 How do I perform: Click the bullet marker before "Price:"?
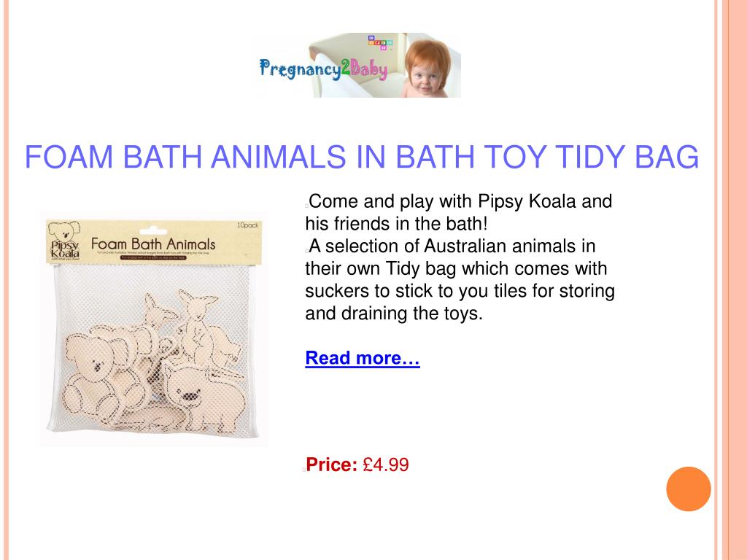tap(303, 469)
